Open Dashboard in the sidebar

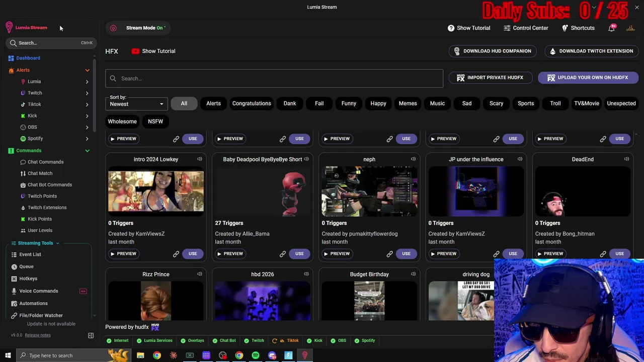click(28, 58)
